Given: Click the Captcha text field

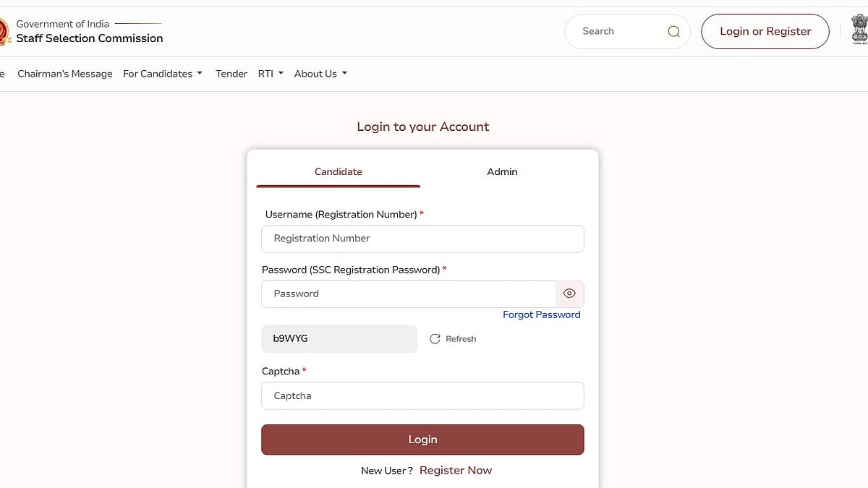Looking at the screenshot, I should (x=422, y=395).
